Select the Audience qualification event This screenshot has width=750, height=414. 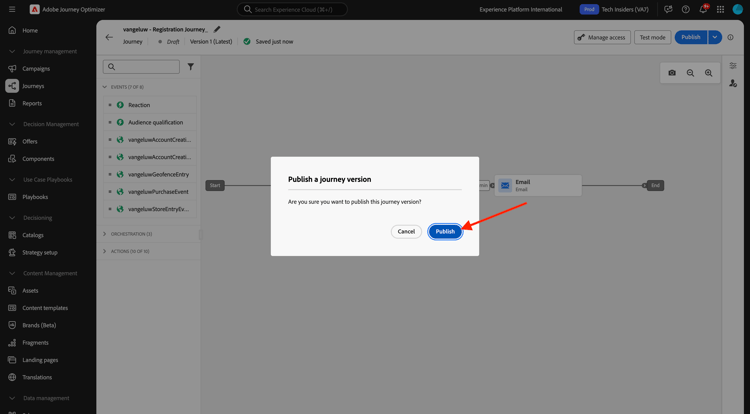[150, 122]
